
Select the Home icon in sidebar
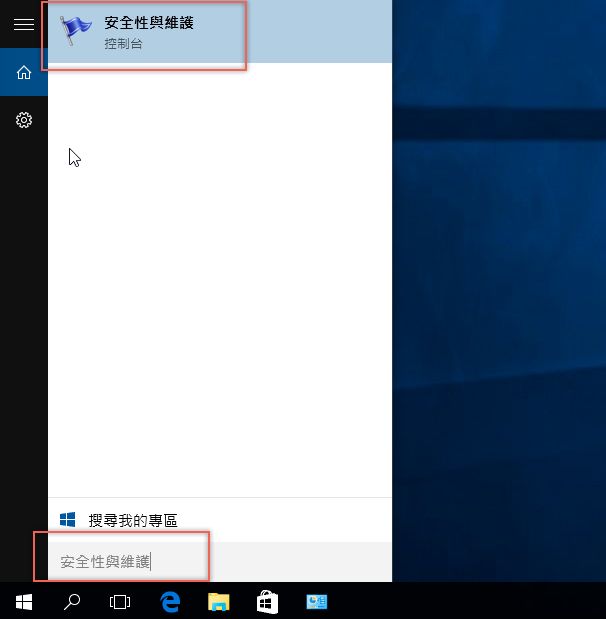point(23,72)
